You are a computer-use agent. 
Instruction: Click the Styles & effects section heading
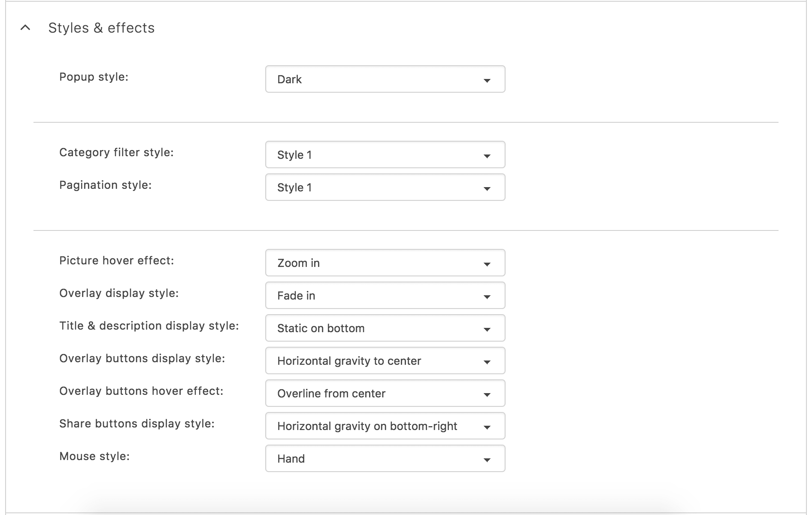(x=101, y=28)
